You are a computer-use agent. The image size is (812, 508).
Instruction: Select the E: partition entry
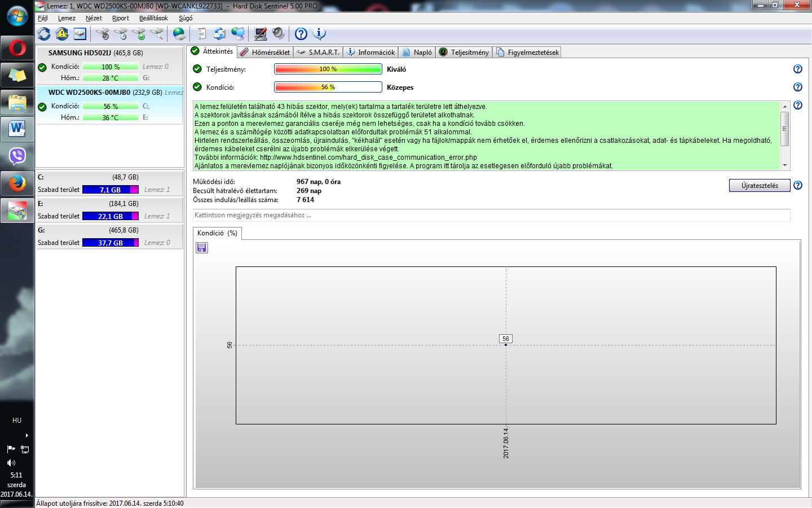[109, 209]
